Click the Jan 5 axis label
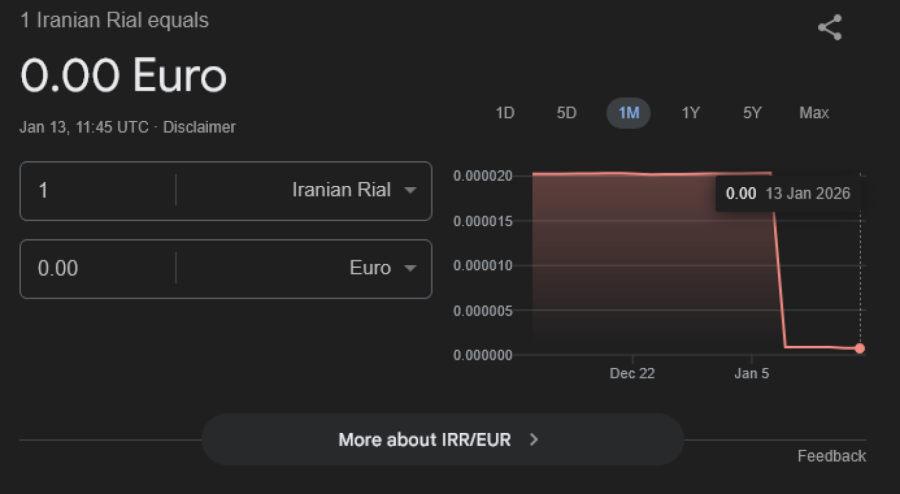900x494 pixels. point(752,373)
